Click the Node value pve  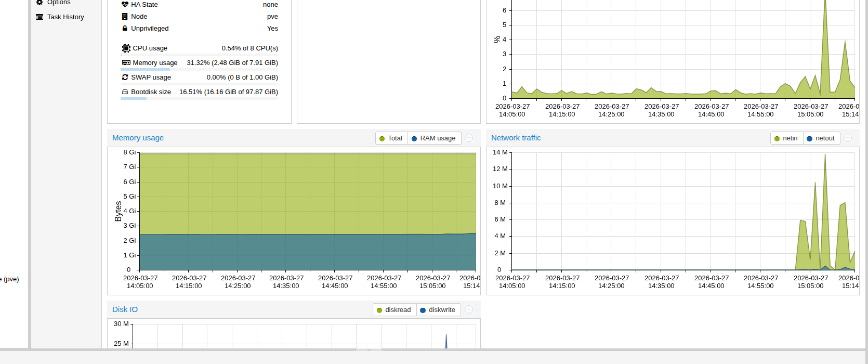pos(272,17)
